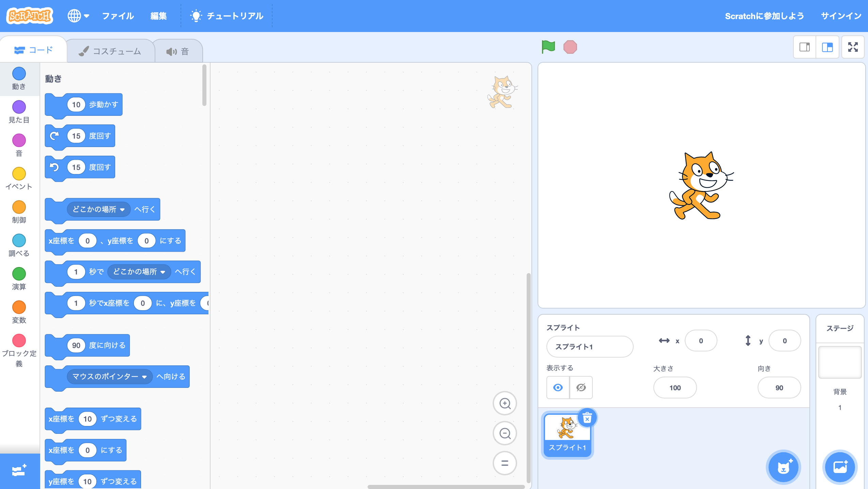Click y value in x座標を y座標を にする block

[146, 241]
